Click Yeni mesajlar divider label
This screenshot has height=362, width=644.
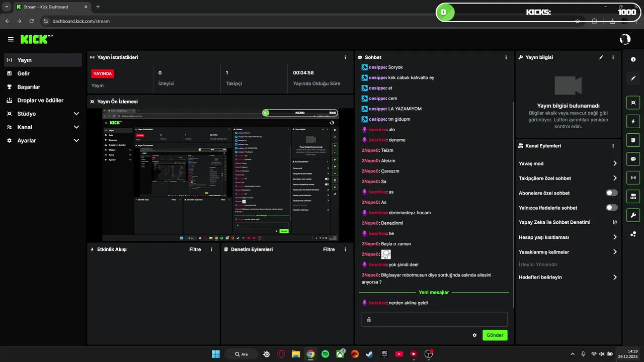click(x=434, y=292)
